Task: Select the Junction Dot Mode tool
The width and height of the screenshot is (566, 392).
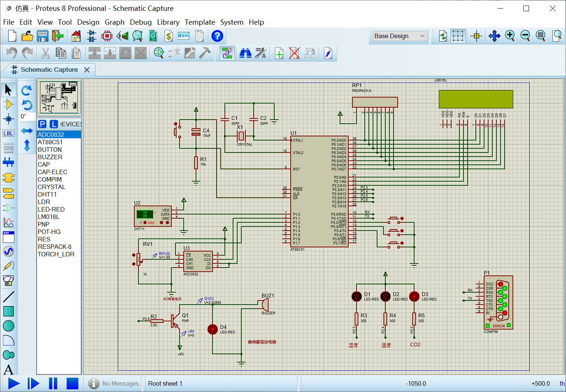Action: (x=8, y=119)
